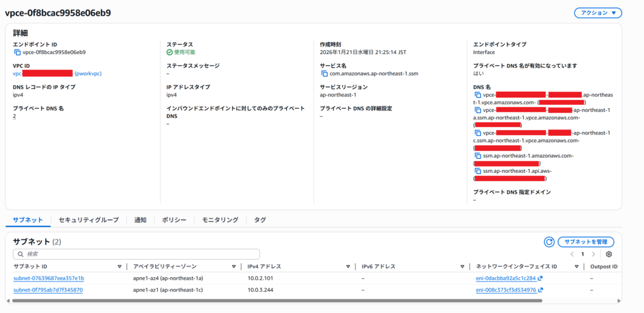
Task: Sort by アベイラビリティーゾーン column arrow
Action: pyautogui.click(x=233, y=266)
